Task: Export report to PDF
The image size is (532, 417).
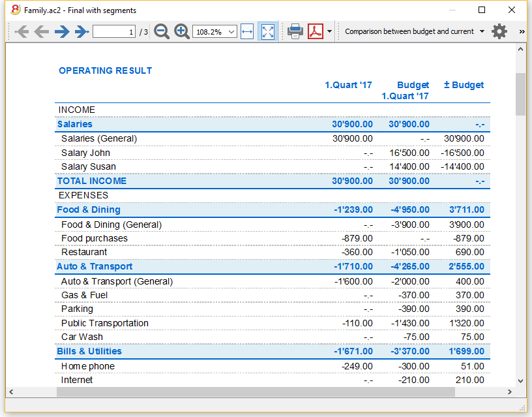Action: (316, 31)
